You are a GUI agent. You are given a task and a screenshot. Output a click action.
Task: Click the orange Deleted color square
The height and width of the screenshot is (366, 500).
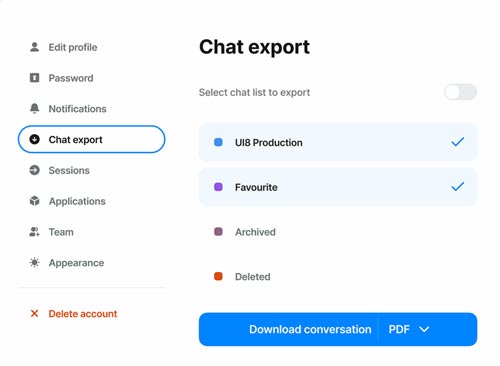point(218,276)
